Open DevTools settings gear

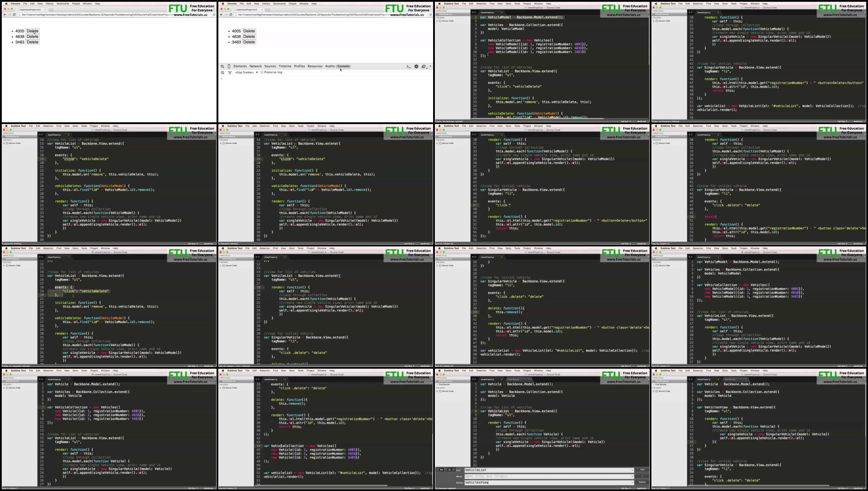pos(416,67)
